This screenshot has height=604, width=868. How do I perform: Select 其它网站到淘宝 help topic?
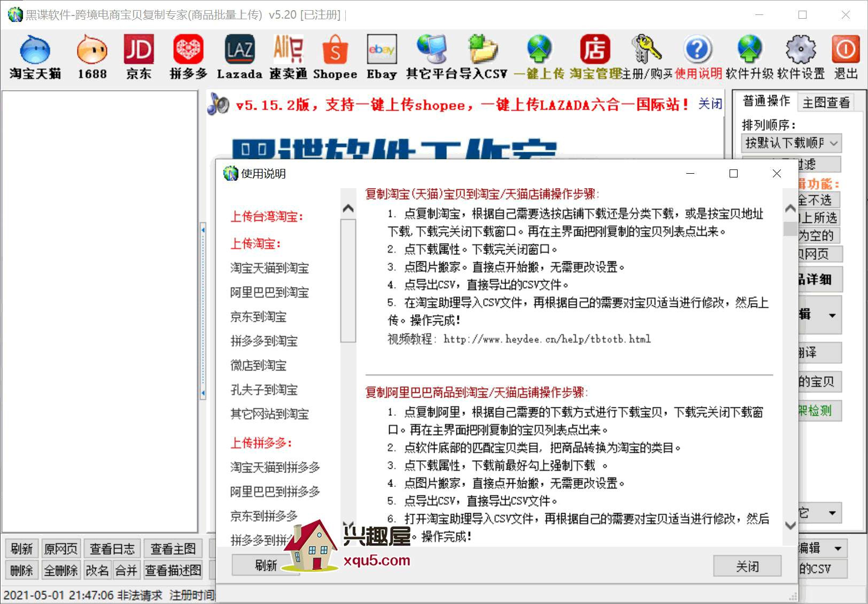pos(269,414)
